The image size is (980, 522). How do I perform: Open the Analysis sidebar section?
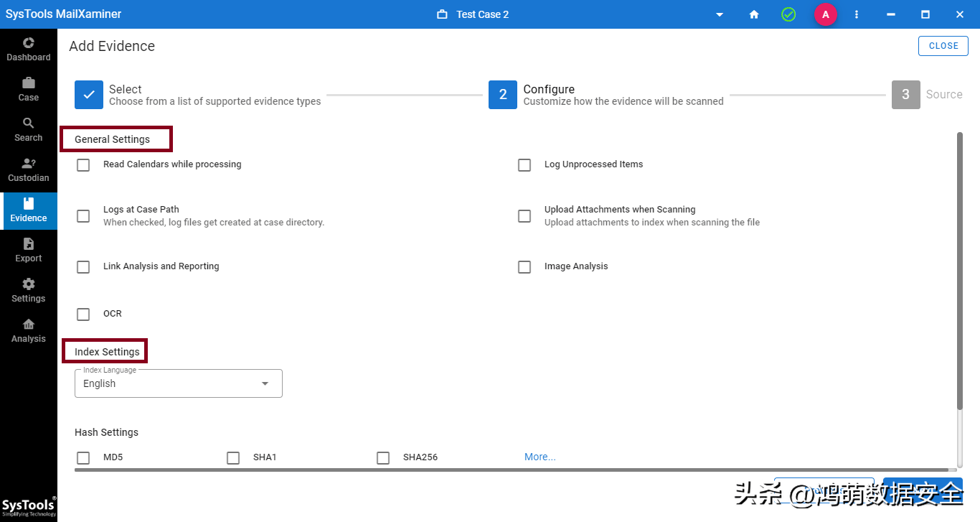click(29, 331)
